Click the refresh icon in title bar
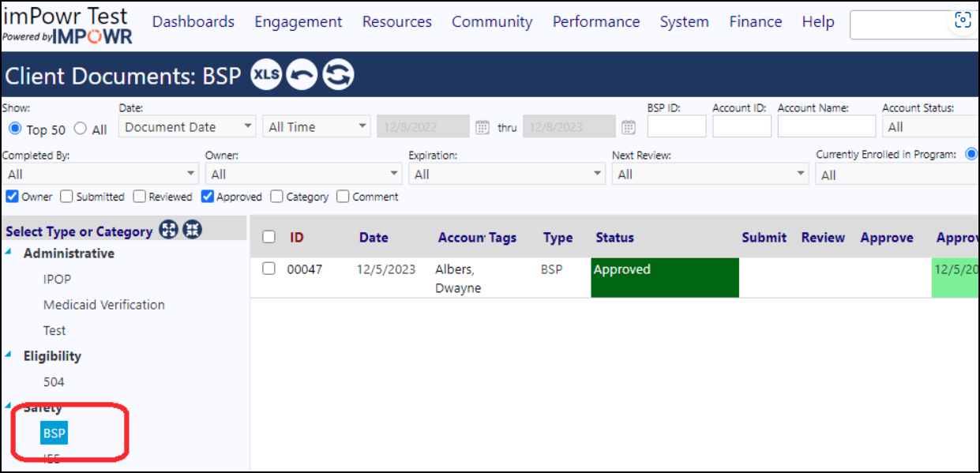 [338, 75]
